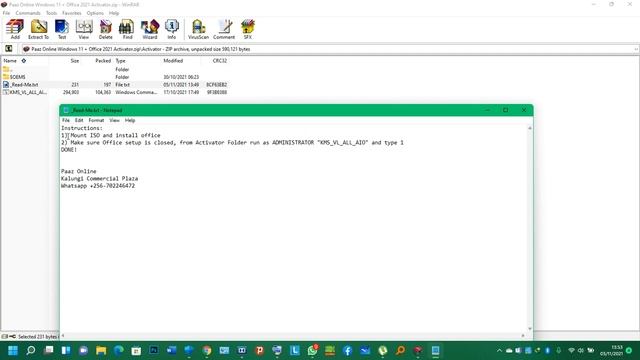Click the 'Instructions:' line in Notepad
Screen dimensions: 640x360
pos(82,128)
